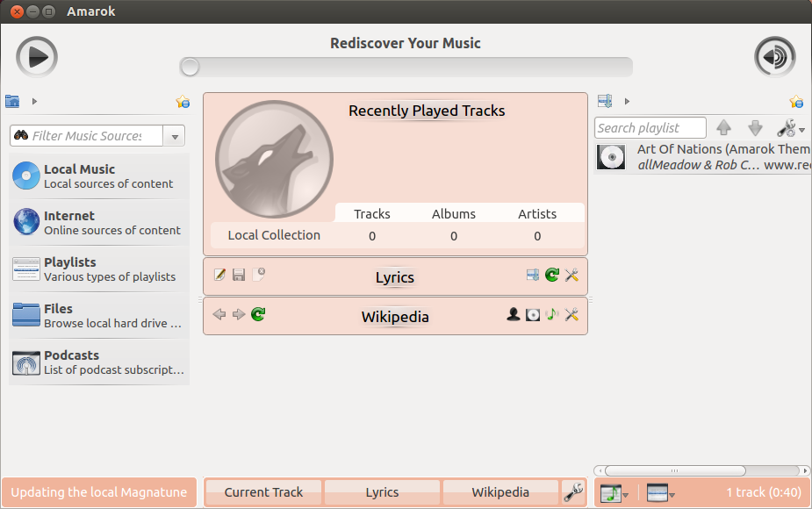Select the Art Of Nations playlist track
The image size is (812, 509).
tap(703, 157)
